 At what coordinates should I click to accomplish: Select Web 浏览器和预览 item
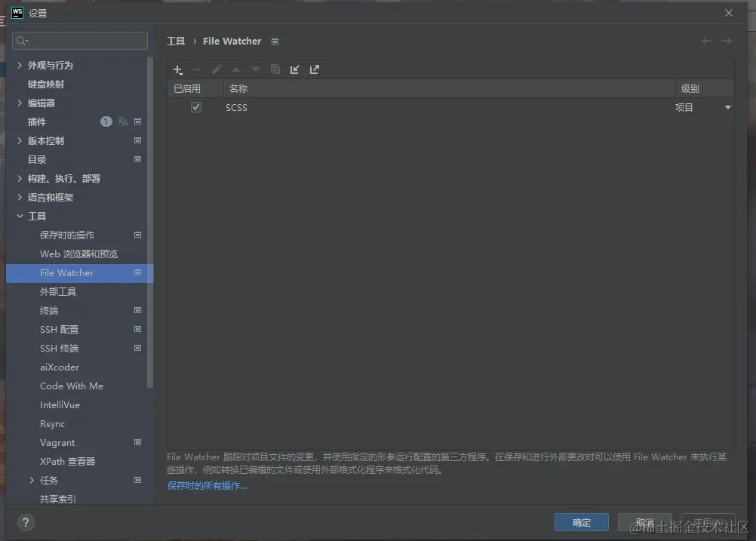coord(78,254)
